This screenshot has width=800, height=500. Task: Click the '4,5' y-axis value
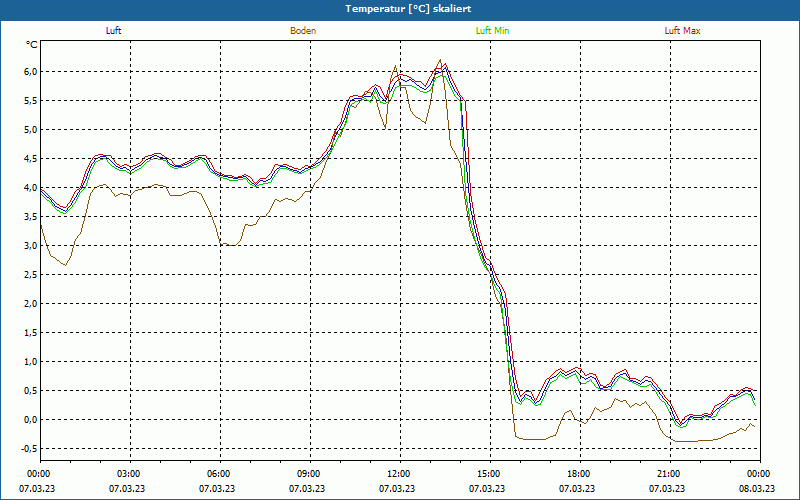pos(31,159)
